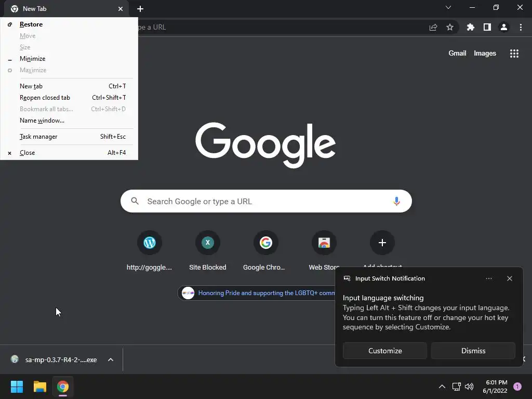The width and height of the screenshot is (532, 399).
Task: Open the Web Store shortcut
Action: tap(324, 251)
